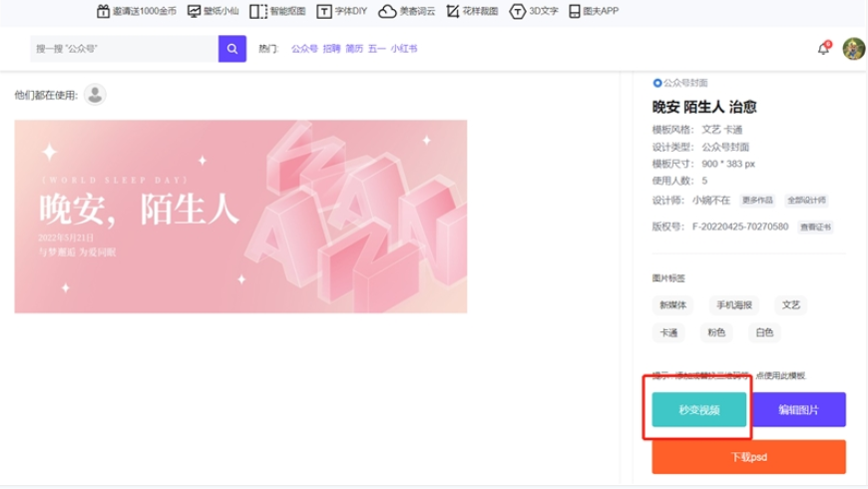868x489 pixels.
Task: Select the hot keyword 公众号
Action: 303,49
